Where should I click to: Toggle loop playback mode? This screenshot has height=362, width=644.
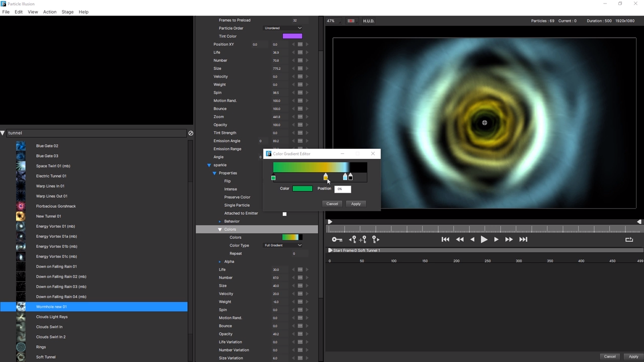[629, 239]
